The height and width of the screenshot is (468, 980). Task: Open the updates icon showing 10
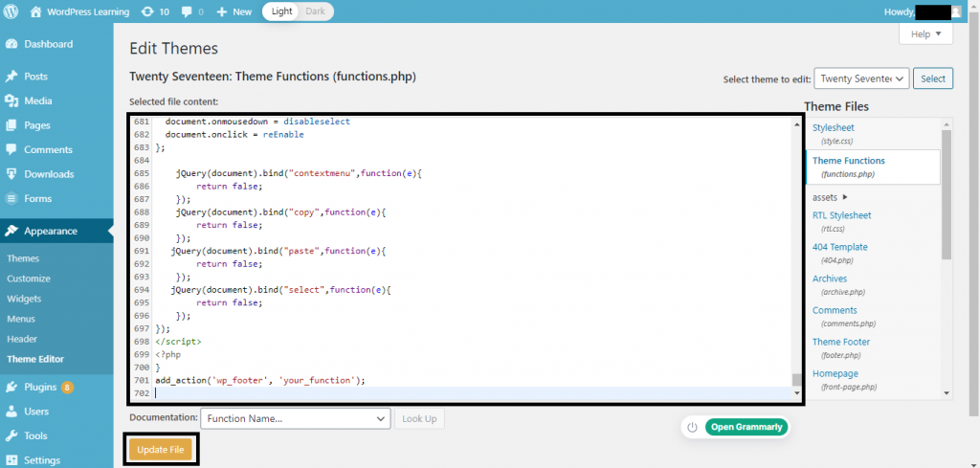tap(146, 11)
